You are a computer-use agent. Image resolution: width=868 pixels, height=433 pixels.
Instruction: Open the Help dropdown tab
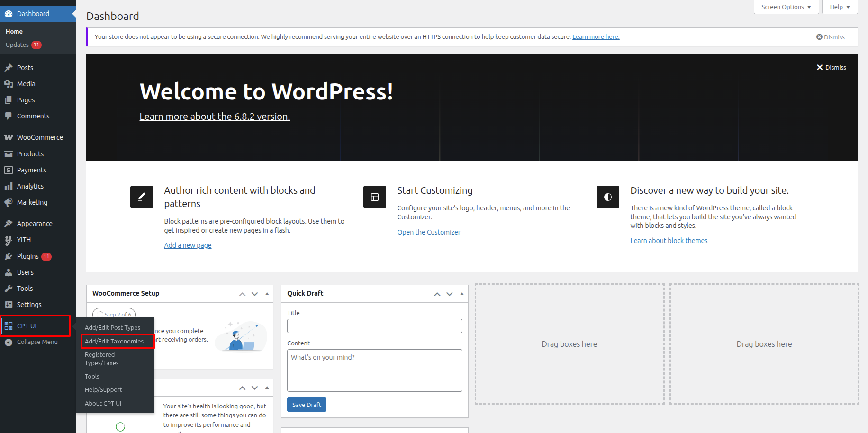(x=840, y=7)
